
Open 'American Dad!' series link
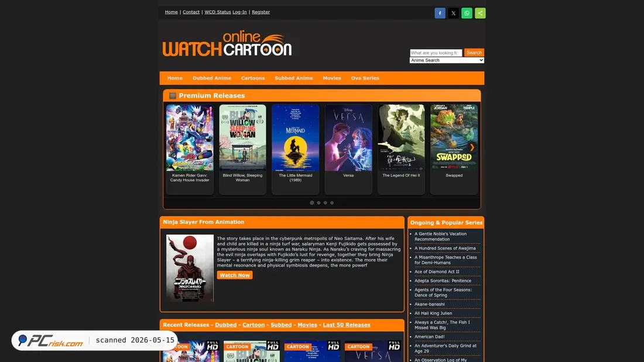(x=429, y=336)
